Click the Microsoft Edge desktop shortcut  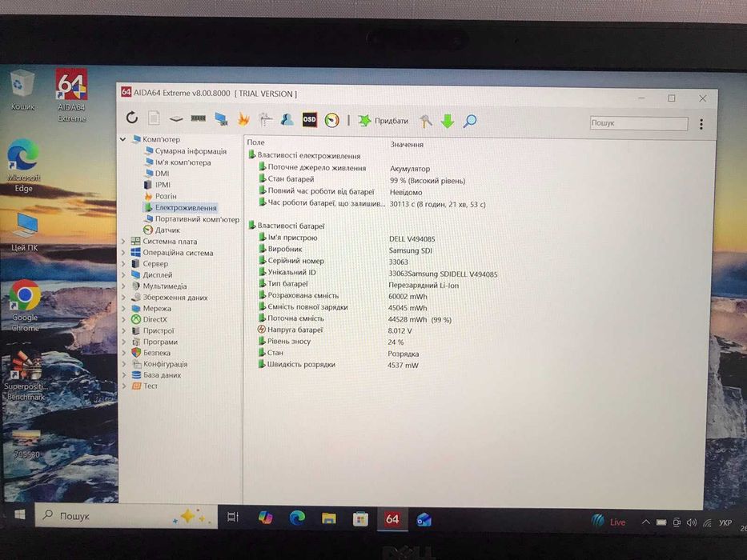point(23,166)
